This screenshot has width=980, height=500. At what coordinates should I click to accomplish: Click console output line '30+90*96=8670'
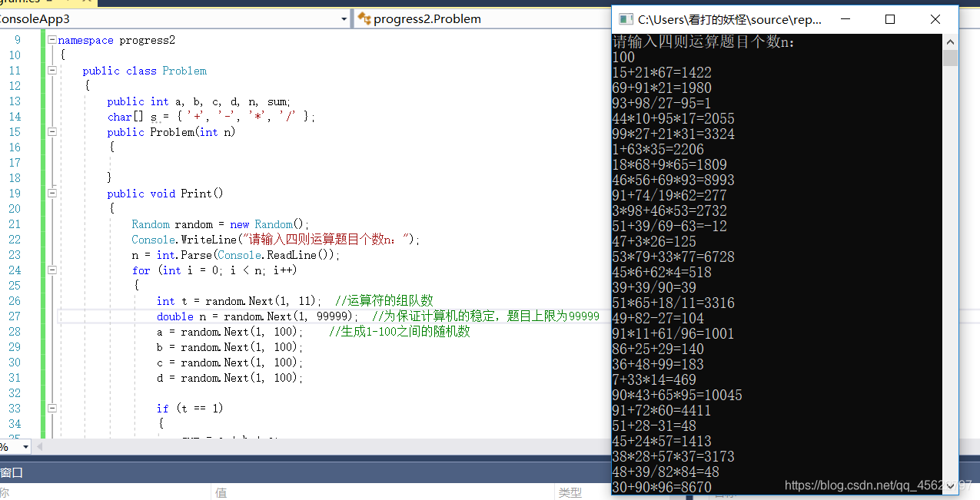pos(662,488)
